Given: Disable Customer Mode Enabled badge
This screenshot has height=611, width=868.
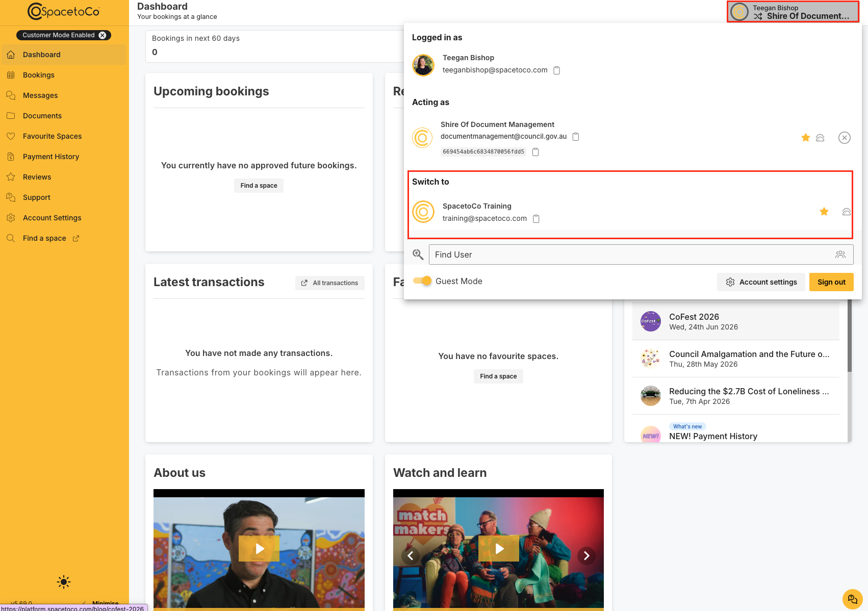Looking at the screenshot, I should (x=103, y=35).
